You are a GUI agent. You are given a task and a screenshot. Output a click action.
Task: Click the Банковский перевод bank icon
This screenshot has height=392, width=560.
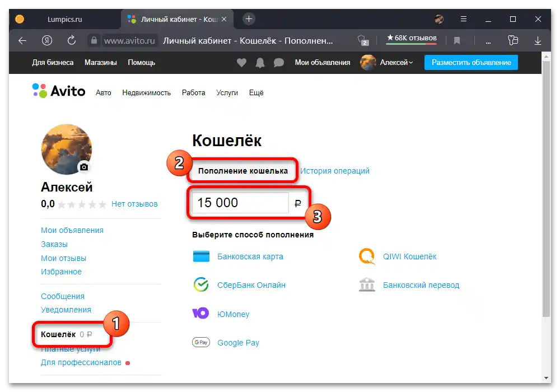coord(367,284)
